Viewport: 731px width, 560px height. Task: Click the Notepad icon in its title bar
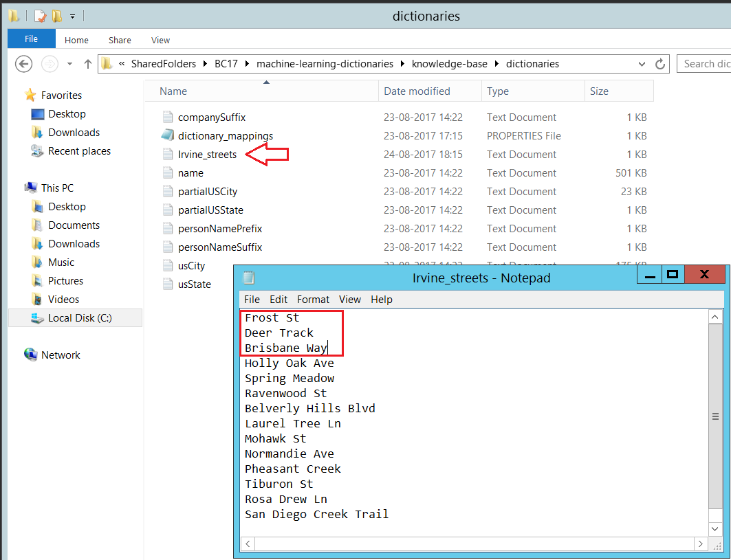[x=249, y=278]
